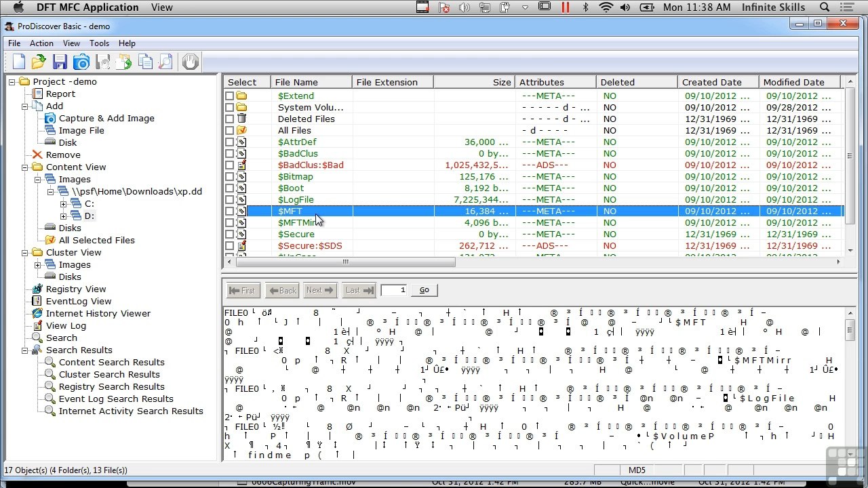
Task: Click the New Project blank page toolbar icon
Action: click(x=19, y=62)
